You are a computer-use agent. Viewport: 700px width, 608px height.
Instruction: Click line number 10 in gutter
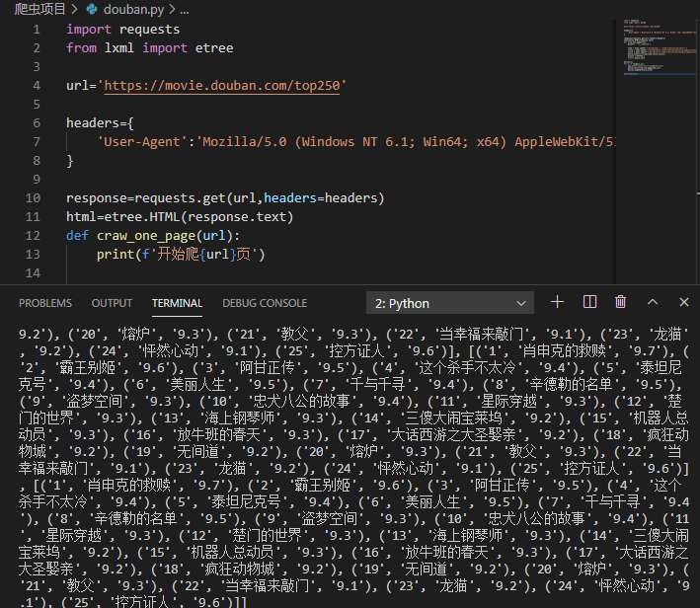tap(33, 197)
